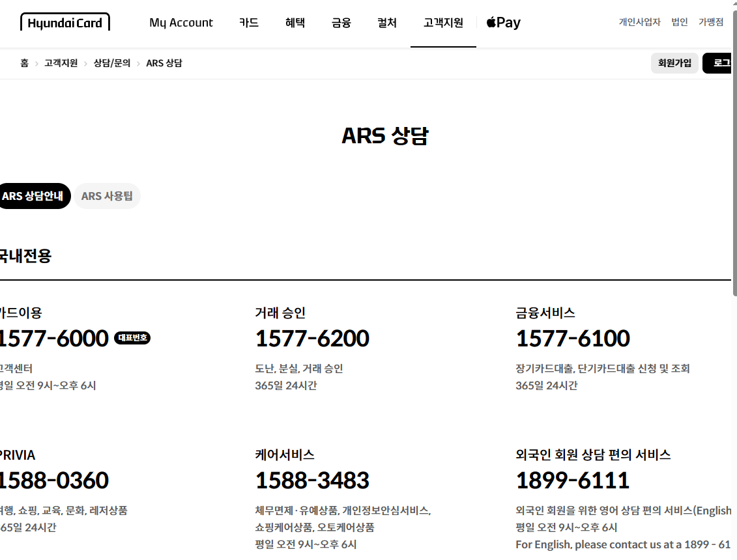Click the 금융서비스 heading

click(x=545, y=313)
